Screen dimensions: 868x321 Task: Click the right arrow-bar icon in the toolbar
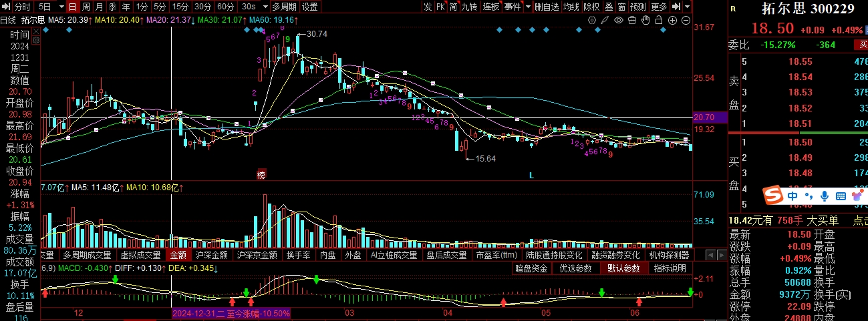(676, 7)
